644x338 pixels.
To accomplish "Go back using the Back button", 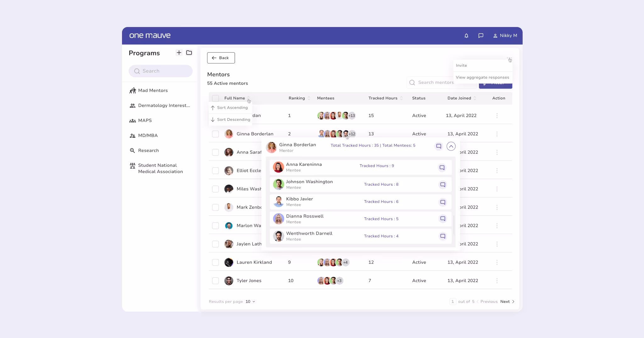I will click(221, 58).
